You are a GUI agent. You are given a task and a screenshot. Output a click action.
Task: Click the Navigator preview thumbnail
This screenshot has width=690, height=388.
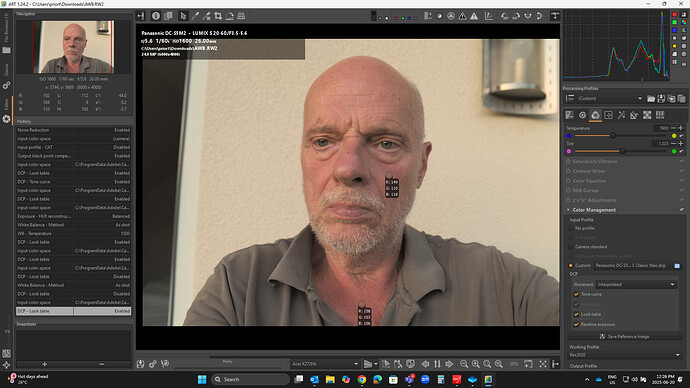click(x=73, y=47)
